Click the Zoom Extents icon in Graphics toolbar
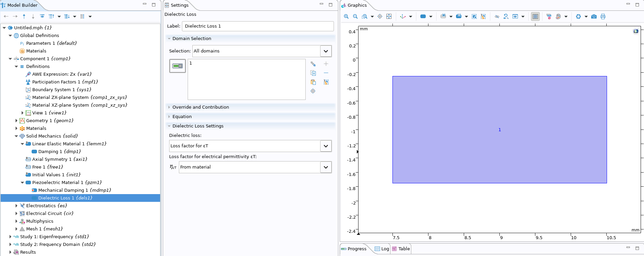Image resolution: width=644 pixels, height=256 pixels. tap(389, 16)
